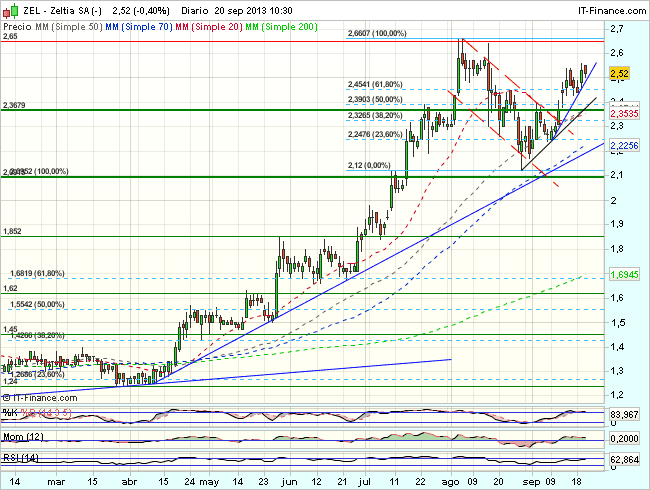Click the 2,7 price axis label
Screen dimensions: 650x490
[x=617, y=29]
